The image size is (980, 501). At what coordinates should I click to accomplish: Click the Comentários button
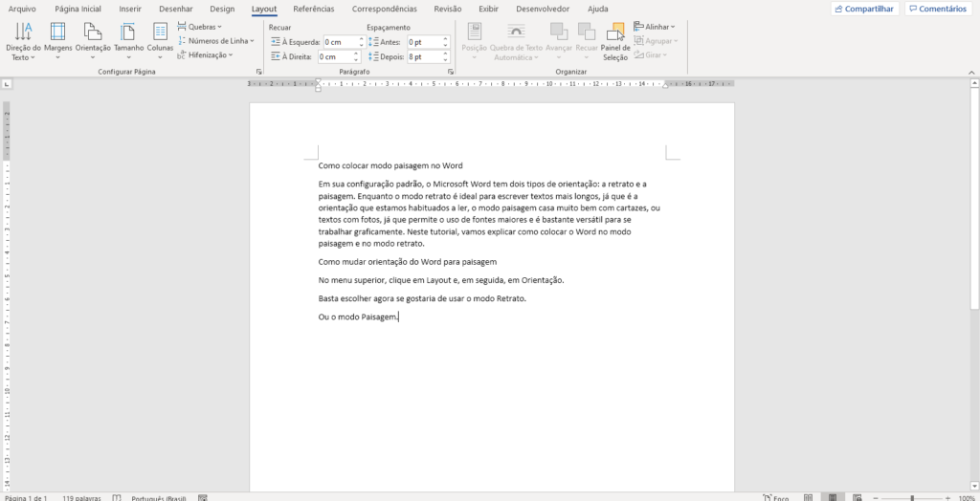click(x=938, y=9)
